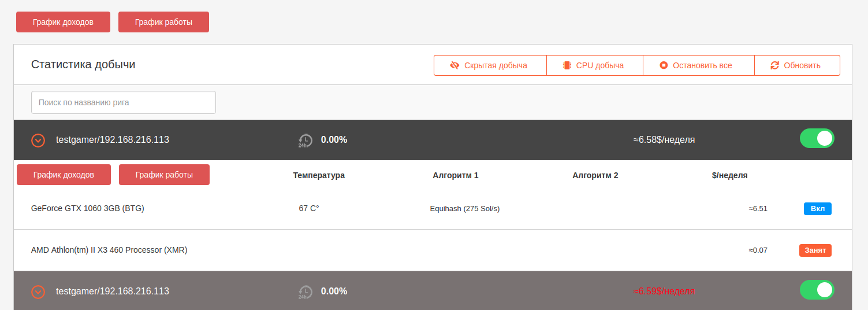
Task: Open График работы above the Статистика добычи panel
Action: tap(163, 22)
